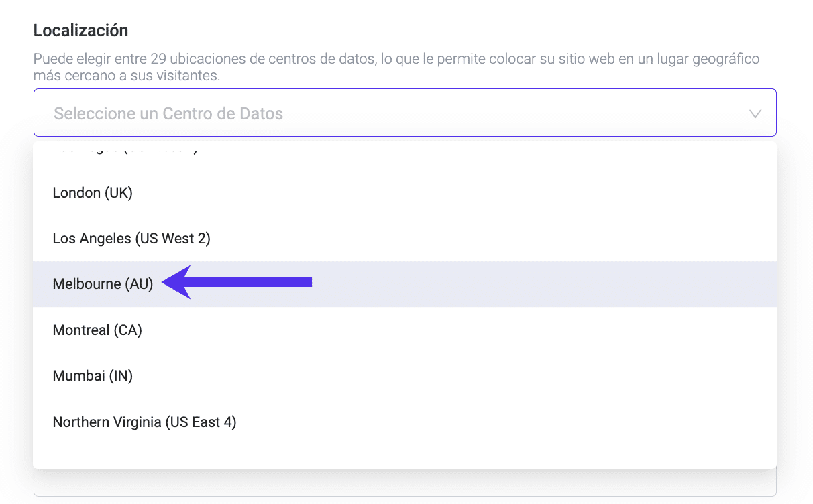813x504 pixels.
Task: Click the data center description text
Action: [396, 67]
